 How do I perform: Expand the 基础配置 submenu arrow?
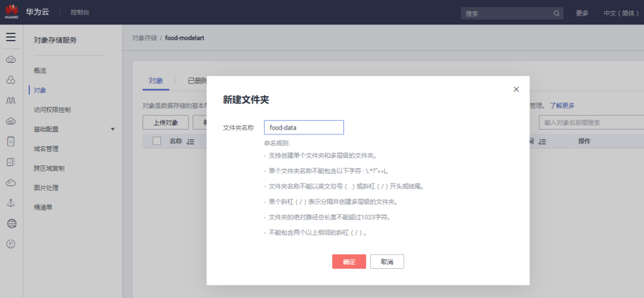click(113, 129)
